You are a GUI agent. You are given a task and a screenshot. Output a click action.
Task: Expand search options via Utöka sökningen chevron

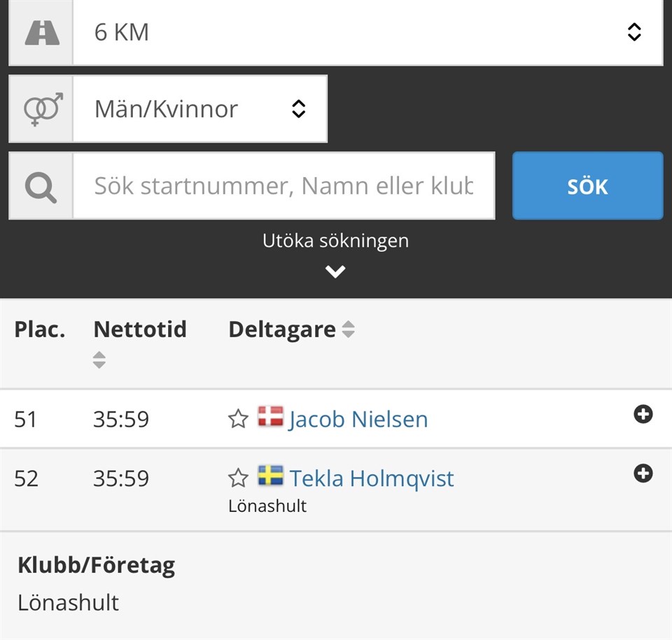[335, 272]
